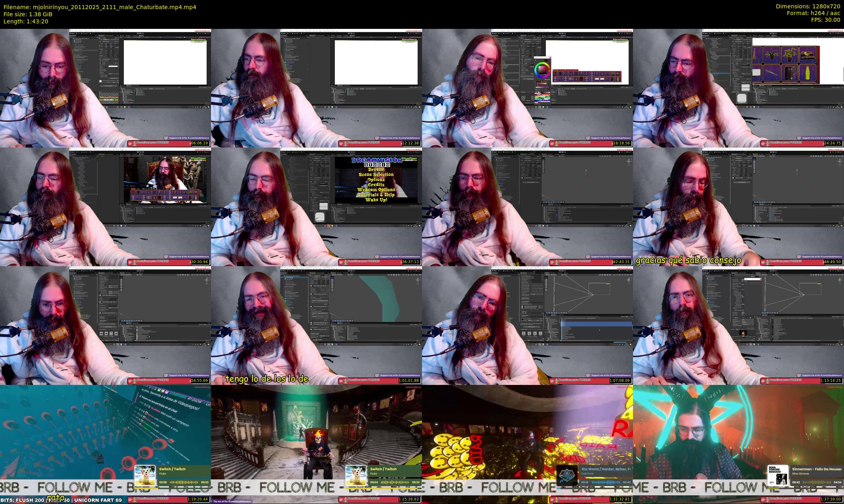Click 'Credits' in the Dreamvision Studio menu
The image size is (844, 504).
pyautogui.click(x=376, y=185)
